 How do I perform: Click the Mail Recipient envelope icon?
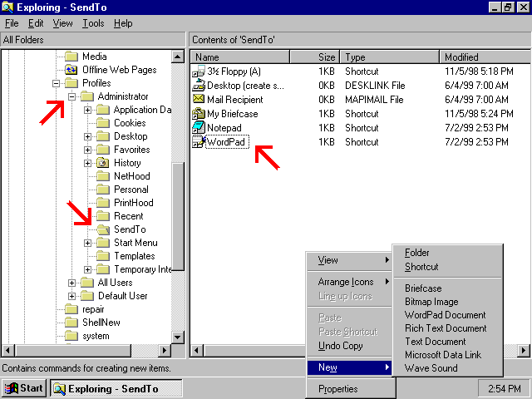(199, 99)
